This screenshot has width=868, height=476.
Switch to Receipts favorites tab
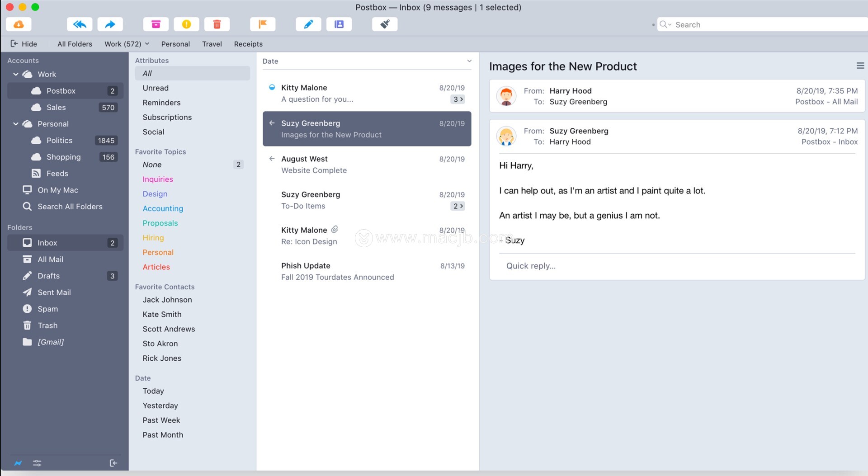248,44
